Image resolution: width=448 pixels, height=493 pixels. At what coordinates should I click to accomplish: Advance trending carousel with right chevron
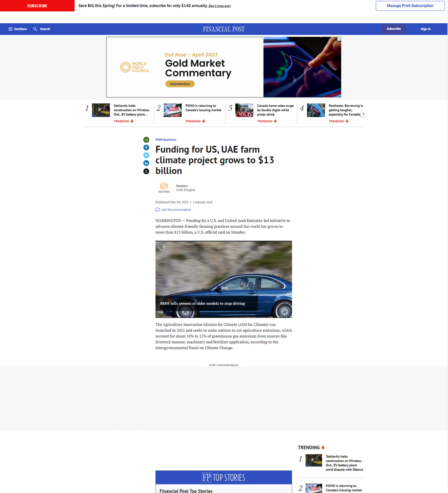click(x=363, y=114)
